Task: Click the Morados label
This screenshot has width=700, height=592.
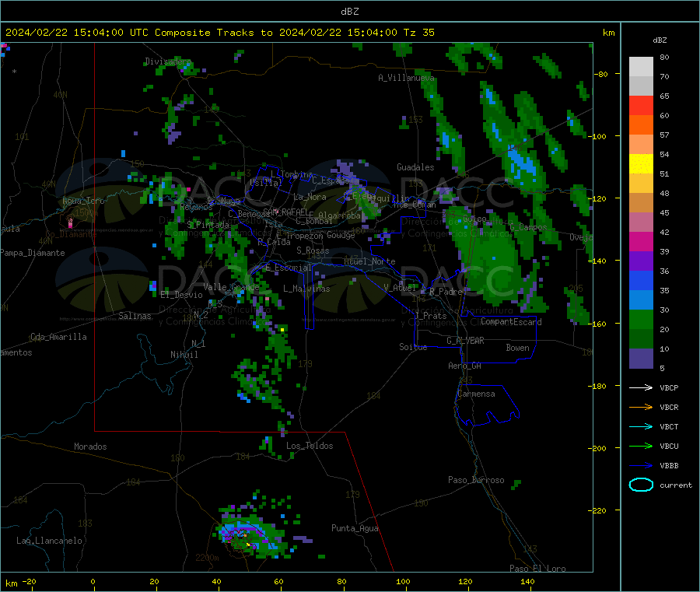Action: pyautogui.click(x=90, y=447)
